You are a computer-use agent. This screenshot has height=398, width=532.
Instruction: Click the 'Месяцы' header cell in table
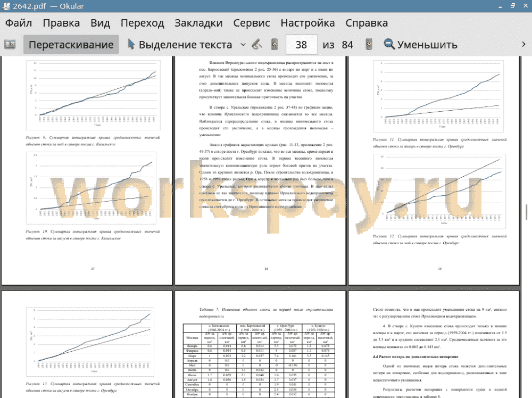[193, 337]
